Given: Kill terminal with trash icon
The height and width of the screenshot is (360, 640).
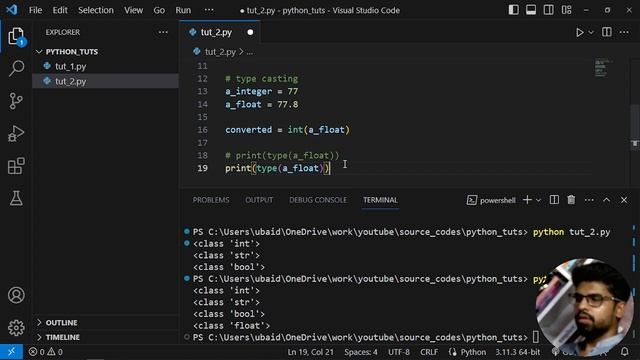Looking at the screenshot, I should (571, 200).
